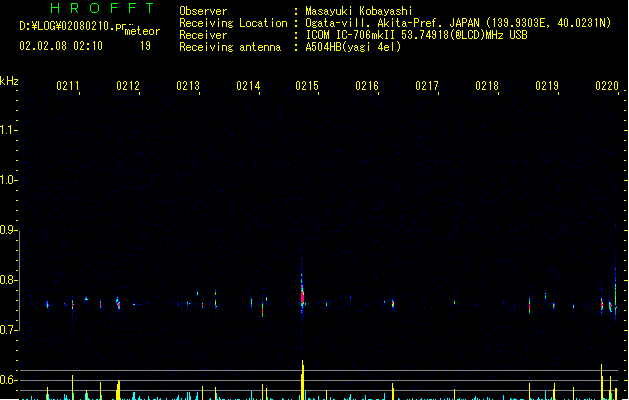Click the 0.8 kHz axis label
629x400 pixels.
[8, 280]
